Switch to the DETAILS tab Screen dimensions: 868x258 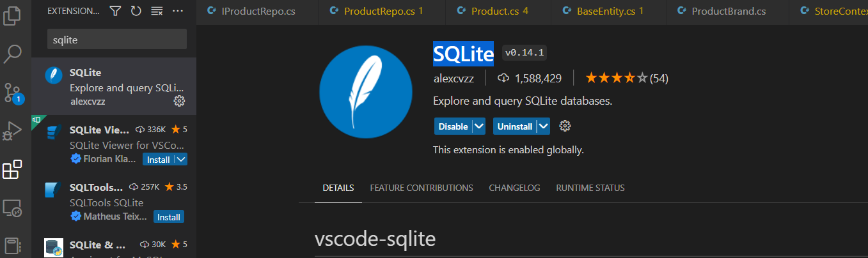[338, 188]
